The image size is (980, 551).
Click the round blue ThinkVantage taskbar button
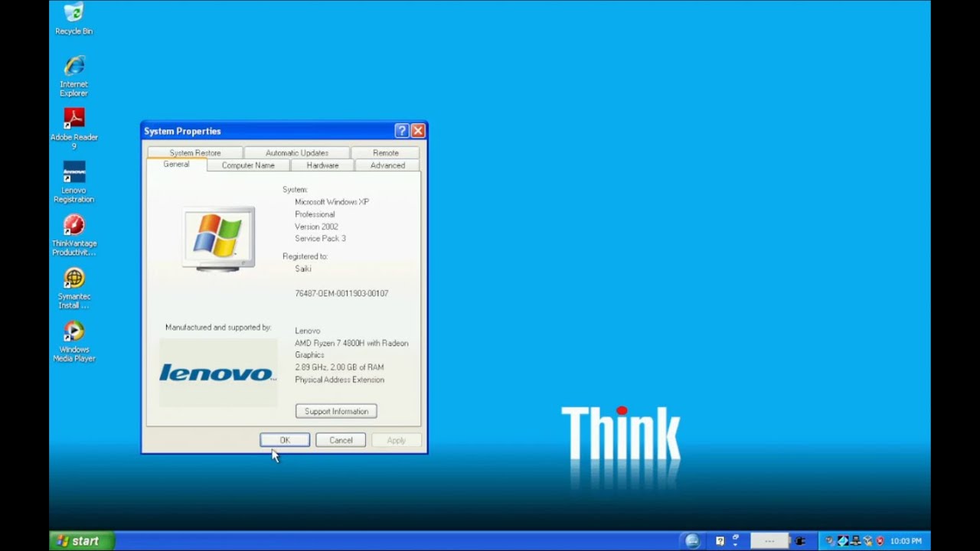692,541
